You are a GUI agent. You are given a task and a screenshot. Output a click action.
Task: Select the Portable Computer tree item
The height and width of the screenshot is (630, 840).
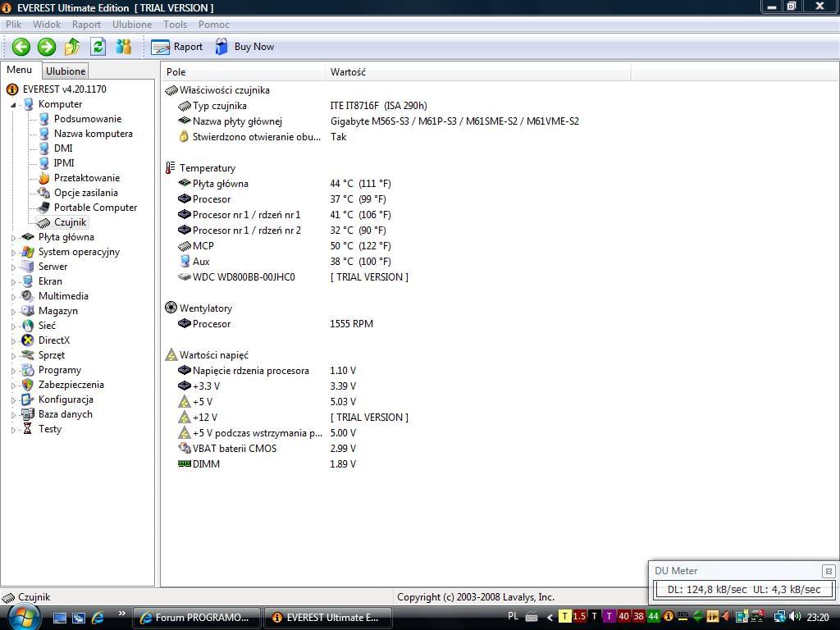[x=95, y=208]
